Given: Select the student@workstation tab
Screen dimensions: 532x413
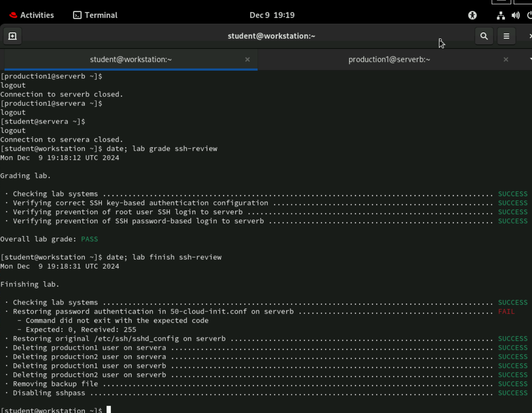Looking at the screenshot, I should pos(131,59).
